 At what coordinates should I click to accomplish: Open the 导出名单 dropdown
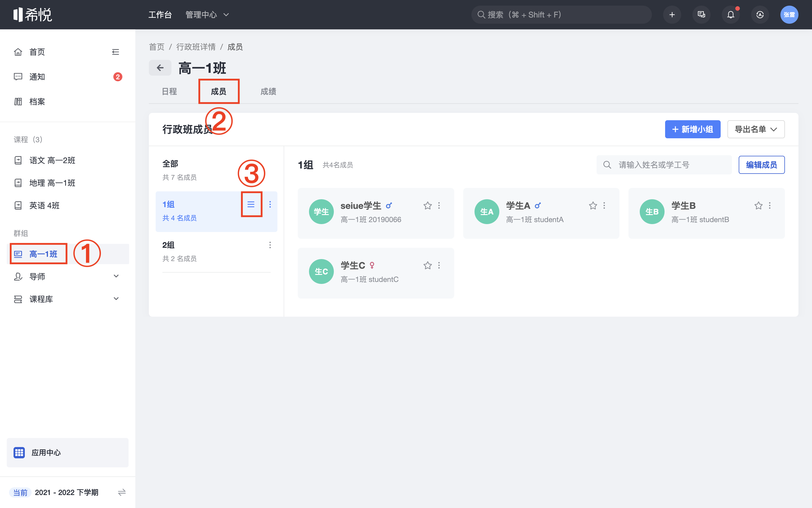(756, 129)
